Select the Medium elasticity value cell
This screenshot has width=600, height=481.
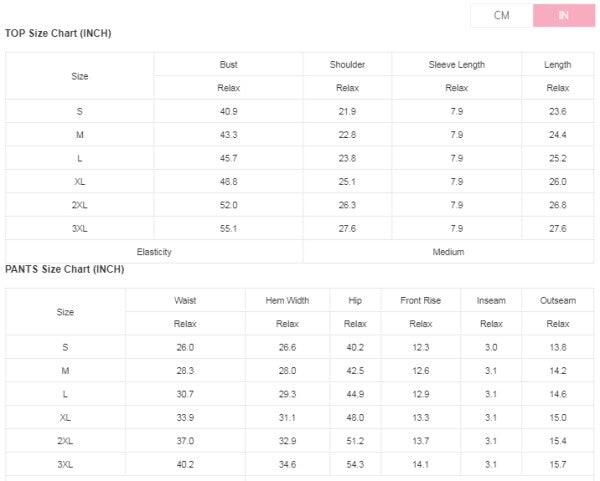pos(448,252)
